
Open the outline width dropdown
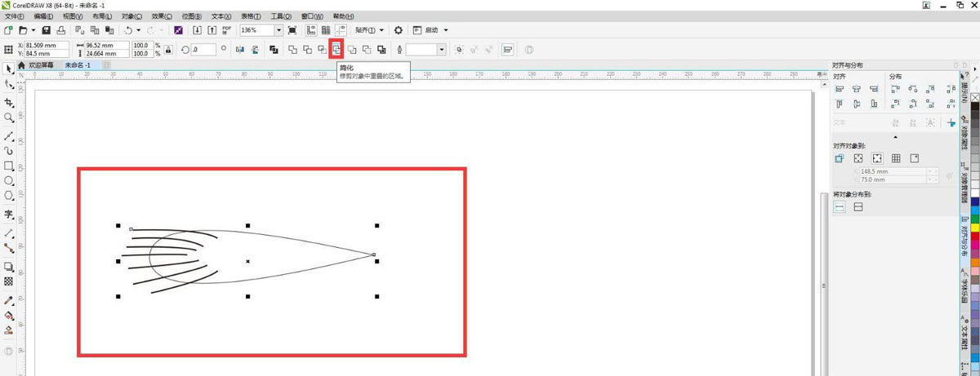coord(442,50)
